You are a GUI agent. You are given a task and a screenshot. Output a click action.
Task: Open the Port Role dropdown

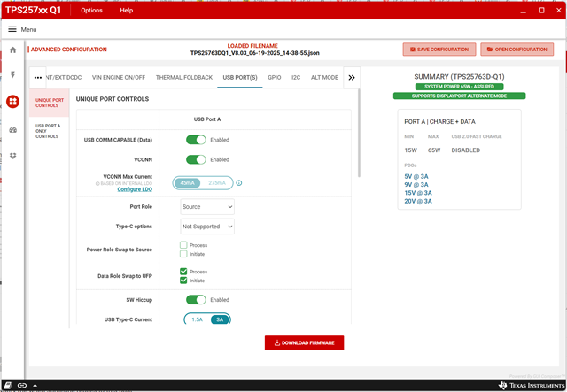(207, 207)
